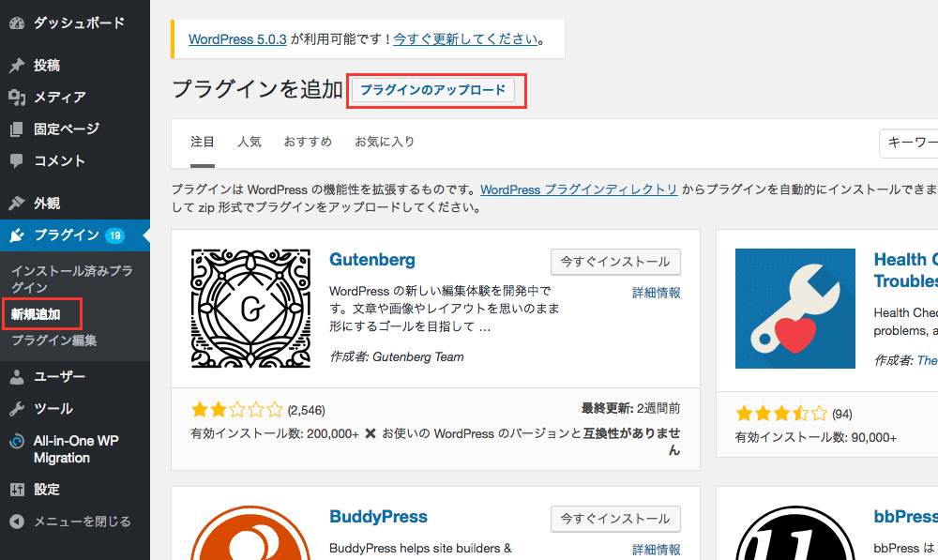The image size is (938, 560).
Task: Install Gutenberg with 今すぐインストール button
Action: click(x=615, y=262)
